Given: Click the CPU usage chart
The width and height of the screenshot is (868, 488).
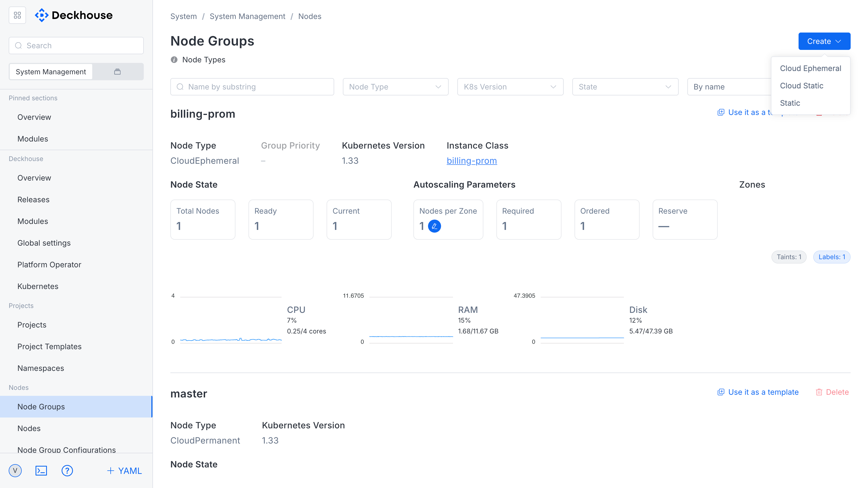Looking at the screenshot, I should point(231,319).
